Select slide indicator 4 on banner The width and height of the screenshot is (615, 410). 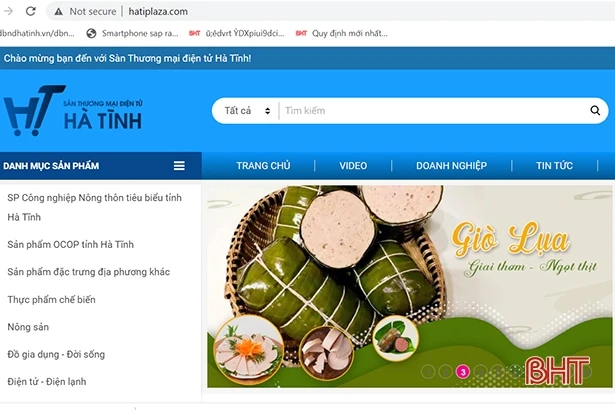(480, 372)
